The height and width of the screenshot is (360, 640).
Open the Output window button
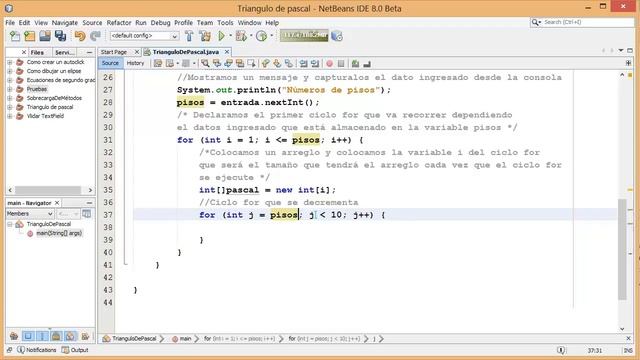pos(75,350)
